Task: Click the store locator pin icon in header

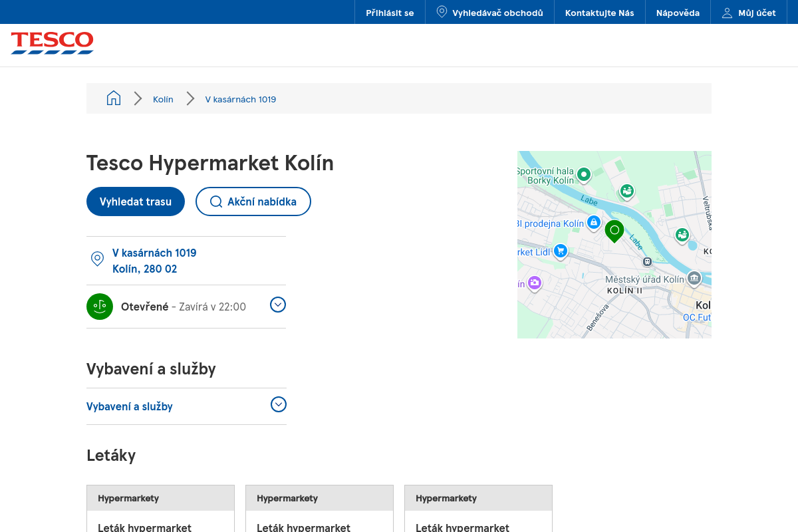Action: click(x=442, y=12)
